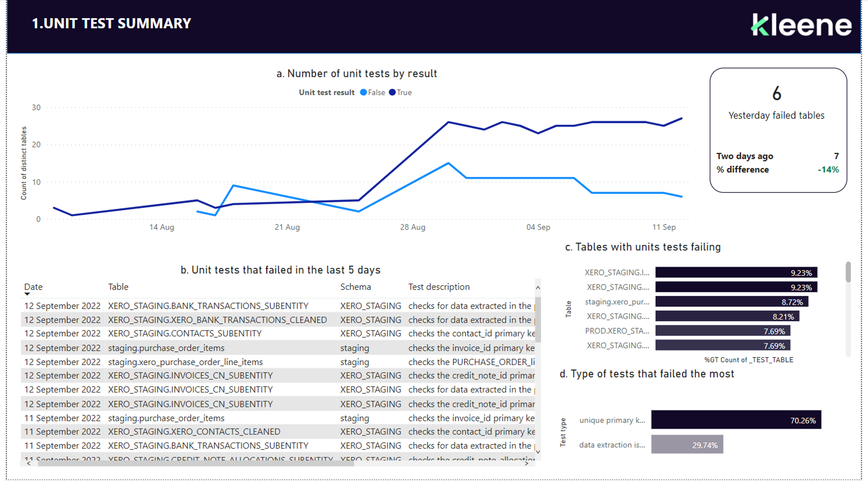868x481 pixels.
Task: Select XERO_STAGING.CONTACTS_SUBENTITY table row
Action: (x=184, y=333)
